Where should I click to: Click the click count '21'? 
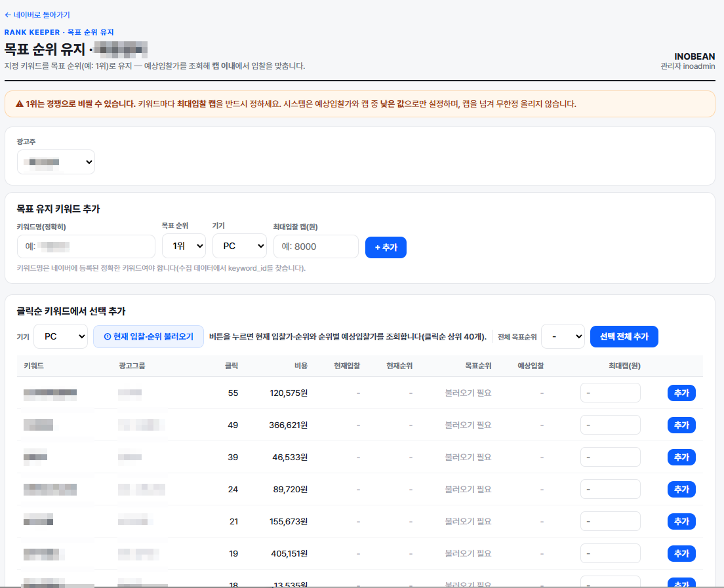pyautogui.click(x=233, y=521)
